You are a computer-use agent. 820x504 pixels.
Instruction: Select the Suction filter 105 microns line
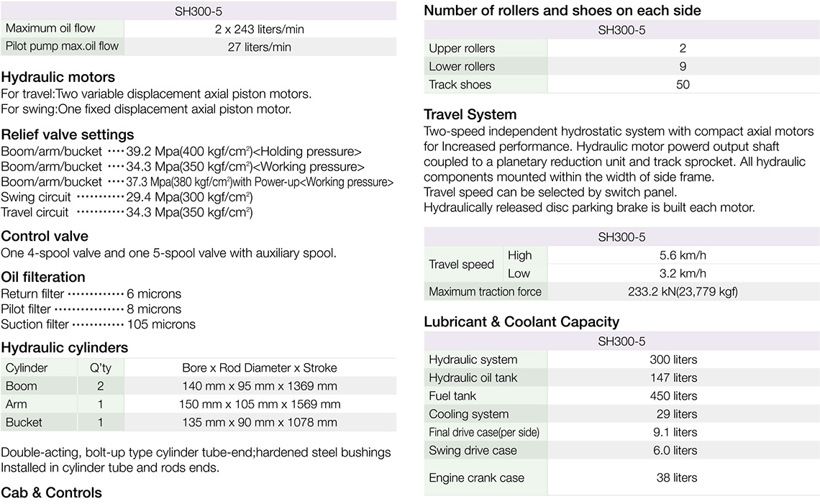click(x=98, y=324)
